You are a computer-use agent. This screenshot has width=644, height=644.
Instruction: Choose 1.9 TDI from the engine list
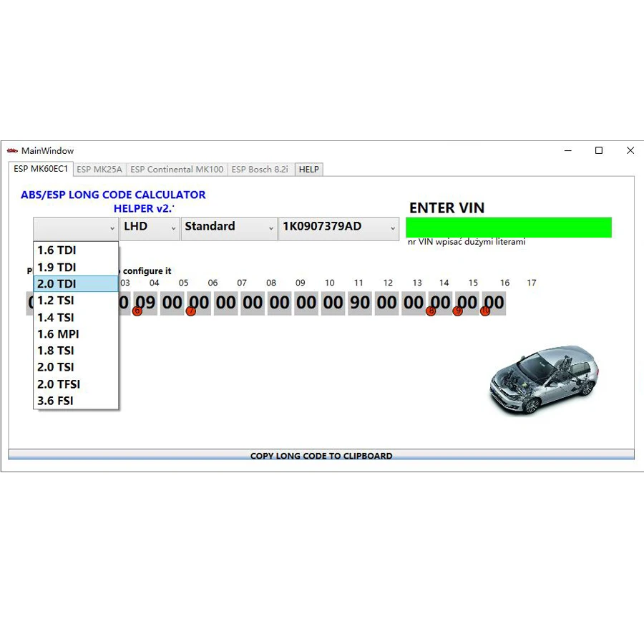(x=76, y=268)
